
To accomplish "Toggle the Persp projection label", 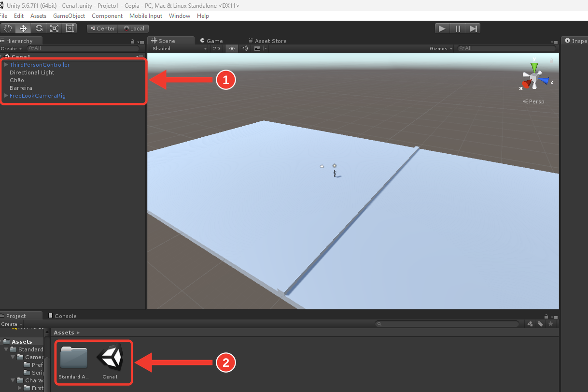I will pos(533,102).
